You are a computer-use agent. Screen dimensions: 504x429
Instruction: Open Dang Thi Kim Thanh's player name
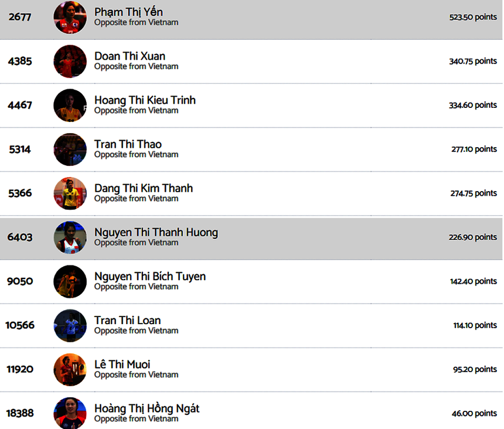tap(144, 188)
